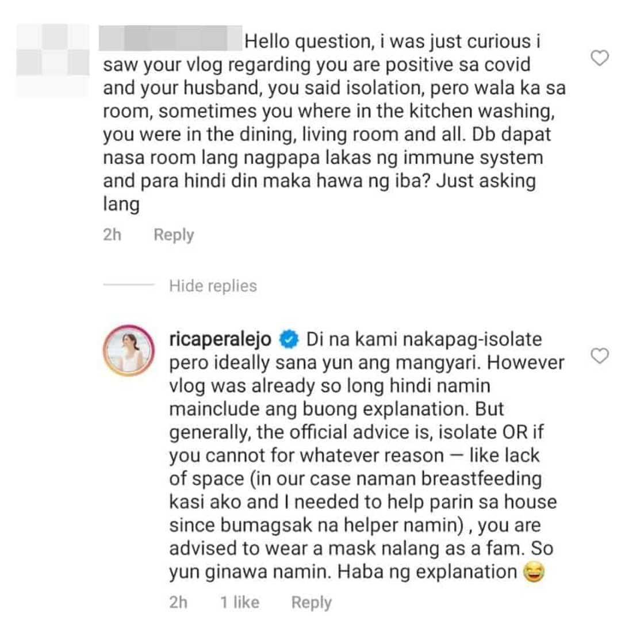View who liked via the 1 like label

239,602
